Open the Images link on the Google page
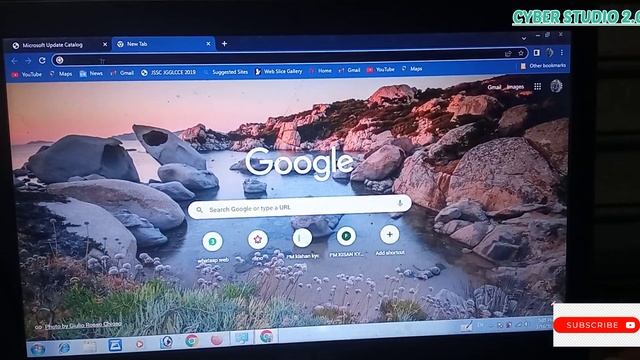Viewport: 640px width, 360px height. (x=515, y=87)
